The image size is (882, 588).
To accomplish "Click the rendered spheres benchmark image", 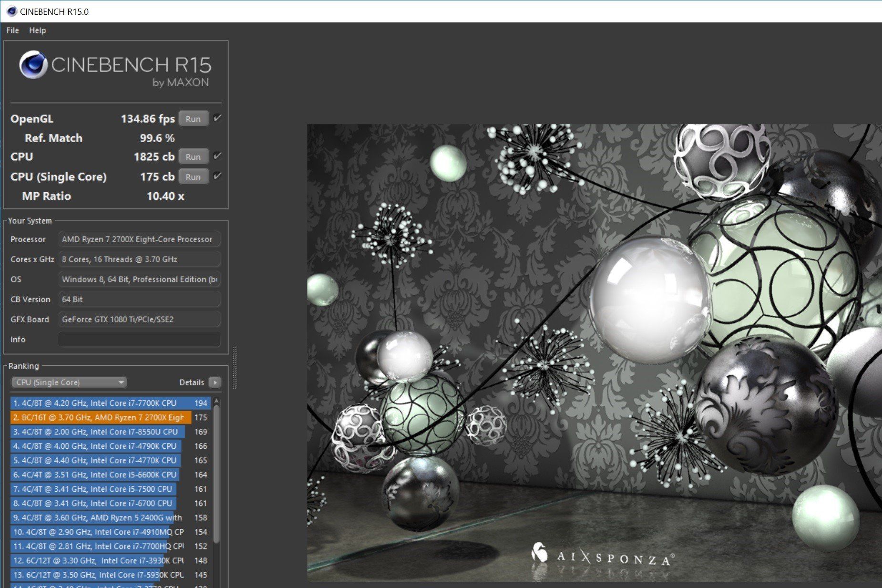I will (x=594, y=353).
